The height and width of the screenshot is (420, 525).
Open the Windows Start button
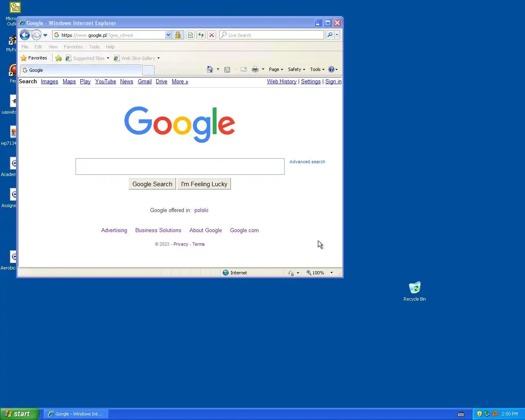click(x=20, y=414)
